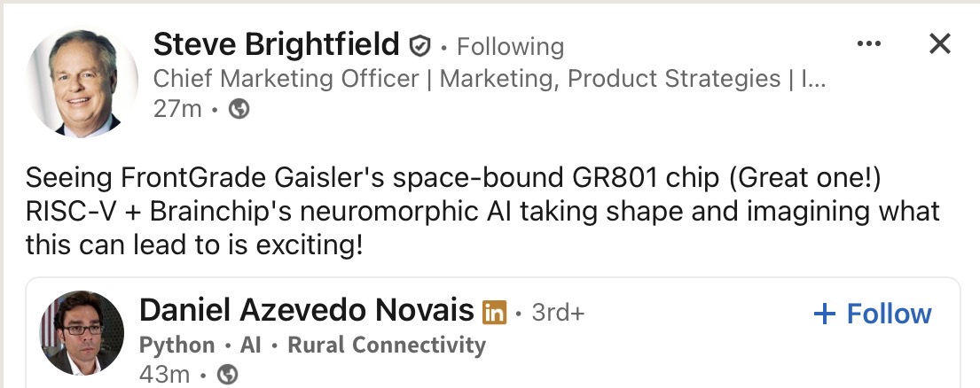Click the verified badge beside Steve Brightfield
Viewport: 980px width, 388px height.
point(419,45)
